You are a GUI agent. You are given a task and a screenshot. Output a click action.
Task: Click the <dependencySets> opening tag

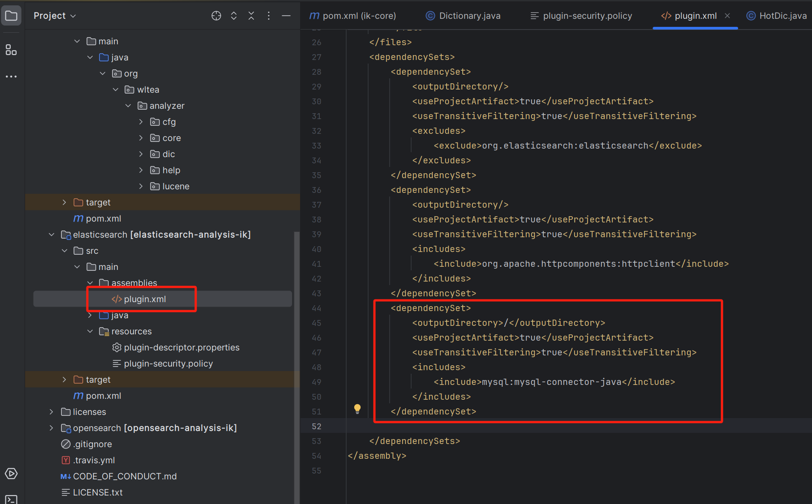(x=412, y=57)
